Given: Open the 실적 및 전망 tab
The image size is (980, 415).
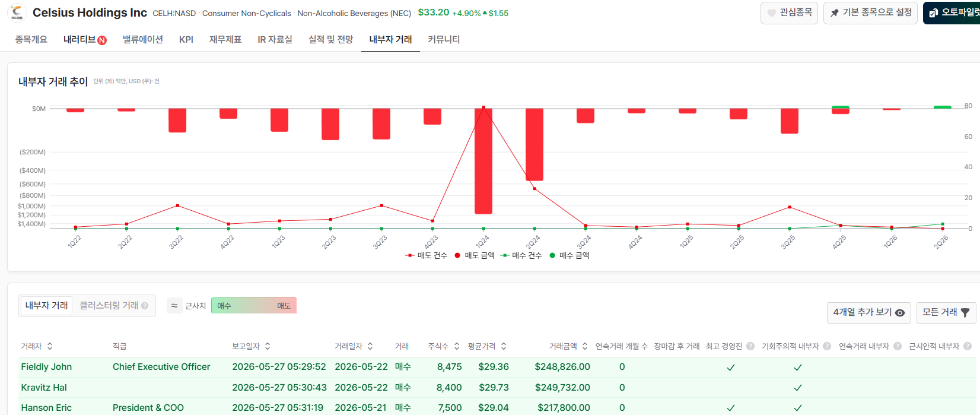Looking at the screenshot, I should click(331, 39).
